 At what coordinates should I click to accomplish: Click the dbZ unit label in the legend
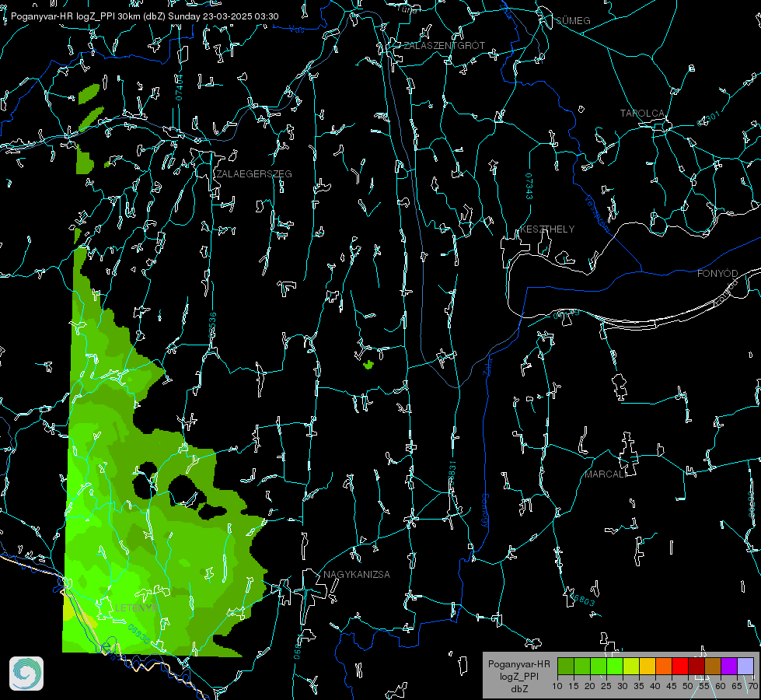pyautogui.click(x=518, y=689)
